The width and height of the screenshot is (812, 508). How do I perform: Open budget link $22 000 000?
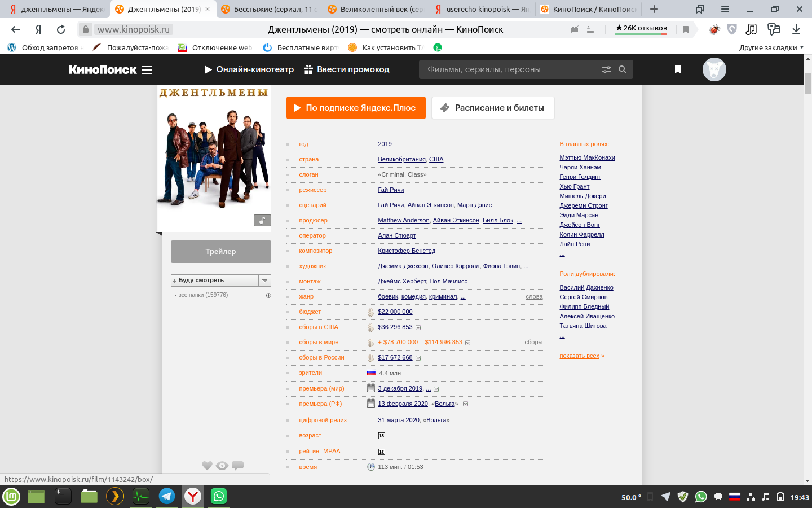click(x=395, y=312)
